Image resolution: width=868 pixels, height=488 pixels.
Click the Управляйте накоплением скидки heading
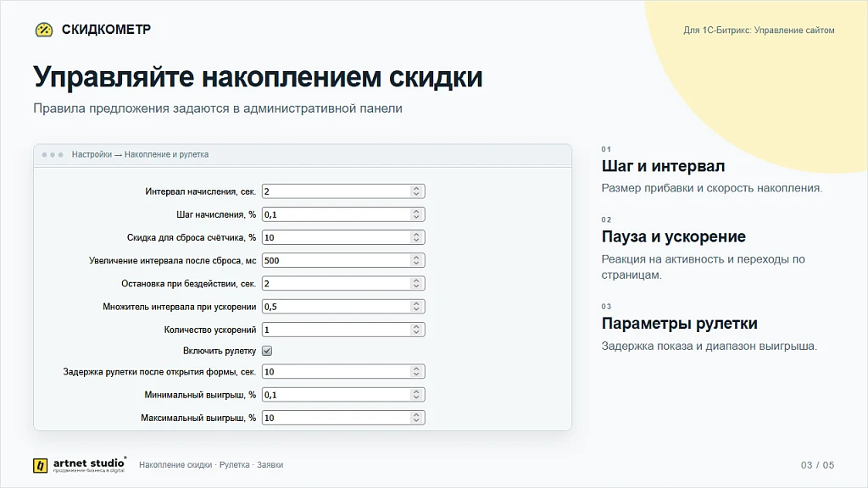click(x=258, y=76)
